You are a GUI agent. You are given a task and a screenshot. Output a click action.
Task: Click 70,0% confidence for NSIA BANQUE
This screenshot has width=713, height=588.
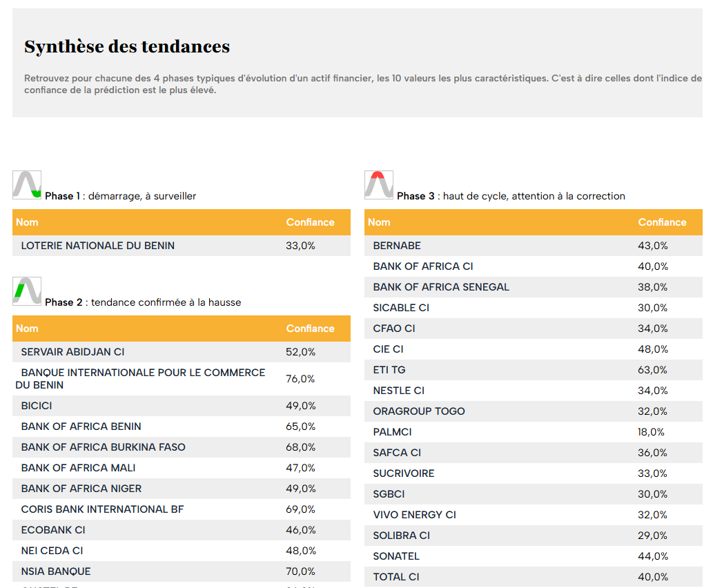pyautogui.click(x=300, y=571)
